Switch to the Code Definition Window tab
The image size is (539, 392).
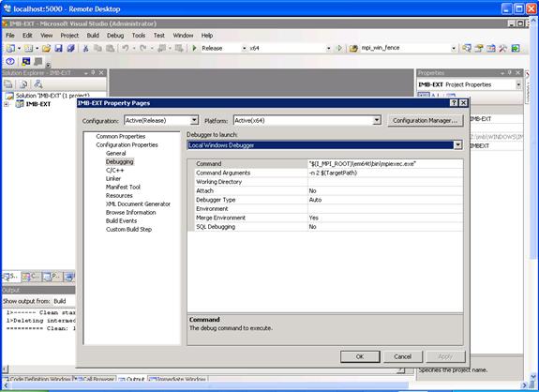(37, 379)
